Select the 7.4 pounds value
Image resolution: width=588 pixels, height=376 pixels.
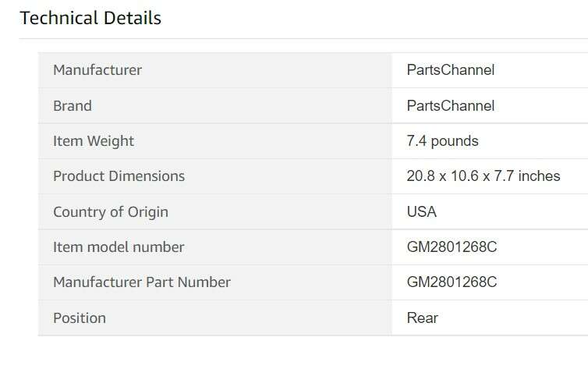[442, 141]
